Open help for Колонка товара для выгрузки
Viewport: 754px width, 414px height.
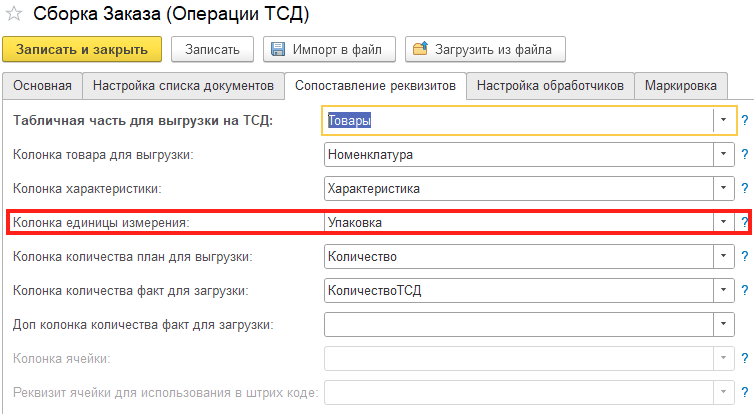point(745,154)
